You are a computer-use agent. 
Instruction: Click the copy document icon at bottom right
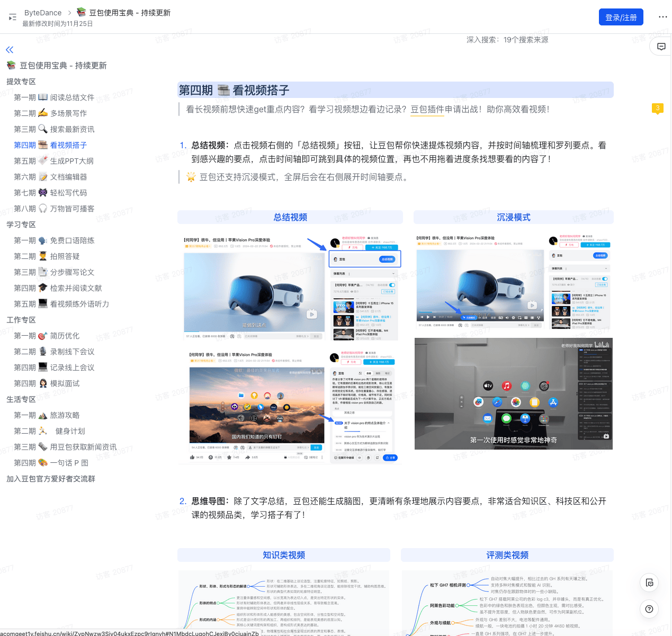[649, 583]
